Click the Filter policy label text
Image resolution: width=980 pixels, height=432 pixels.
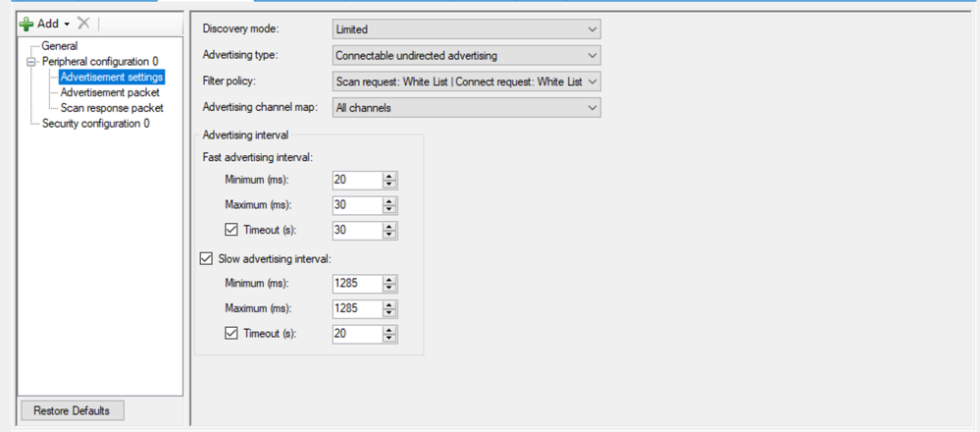[230, 81]
